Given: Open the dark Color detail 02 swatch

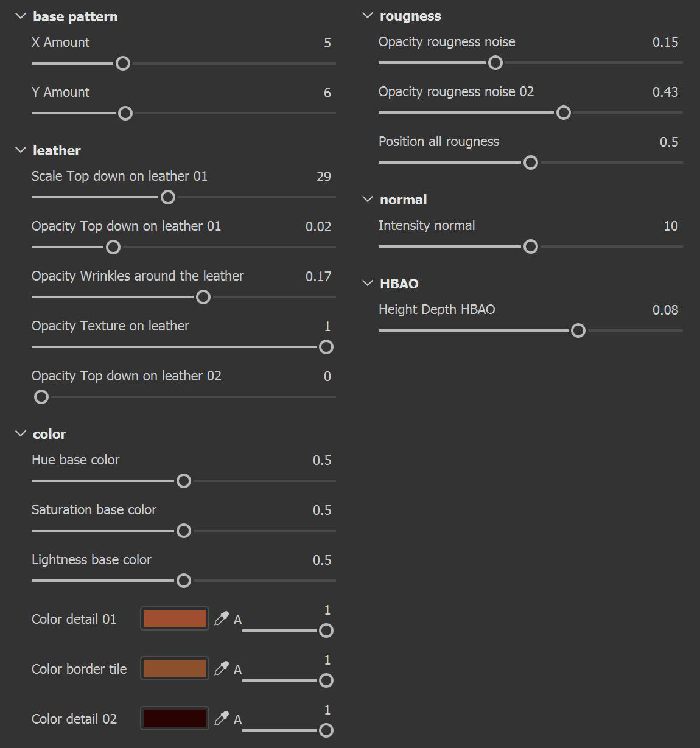Looking at the screenshot, I should 175,718.
